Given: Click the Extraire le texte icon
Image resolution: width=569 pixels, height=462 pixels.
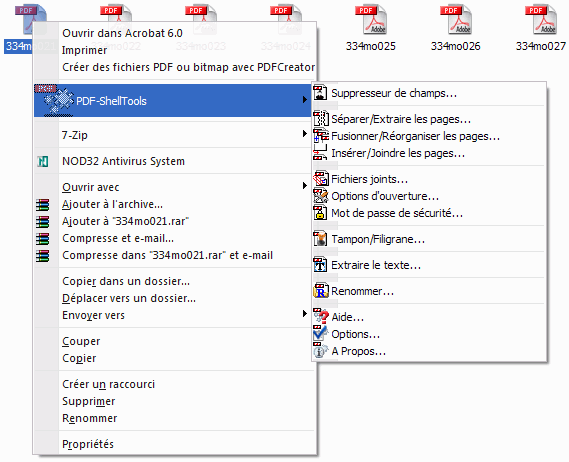Looking at the screenshot, I should pyautogui.click(x=320, y=265).
